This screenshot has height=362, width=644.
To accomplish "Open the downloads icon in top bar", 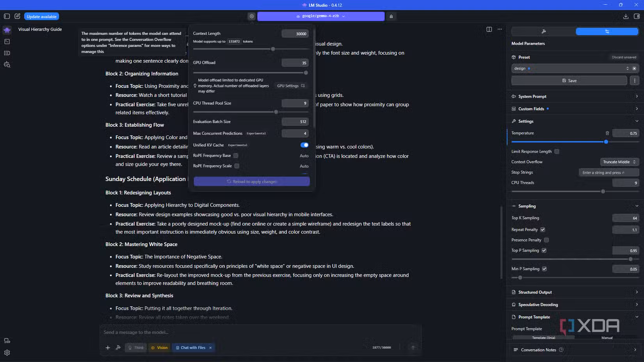I will coord(626,16).
